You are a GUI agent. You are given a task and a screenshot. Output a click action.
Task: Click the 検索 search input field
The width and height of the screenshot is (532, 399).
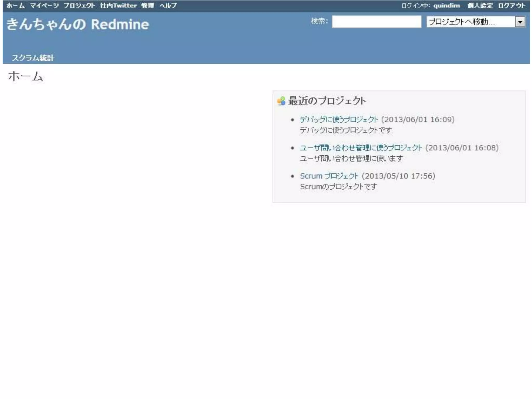click(376, 22)
